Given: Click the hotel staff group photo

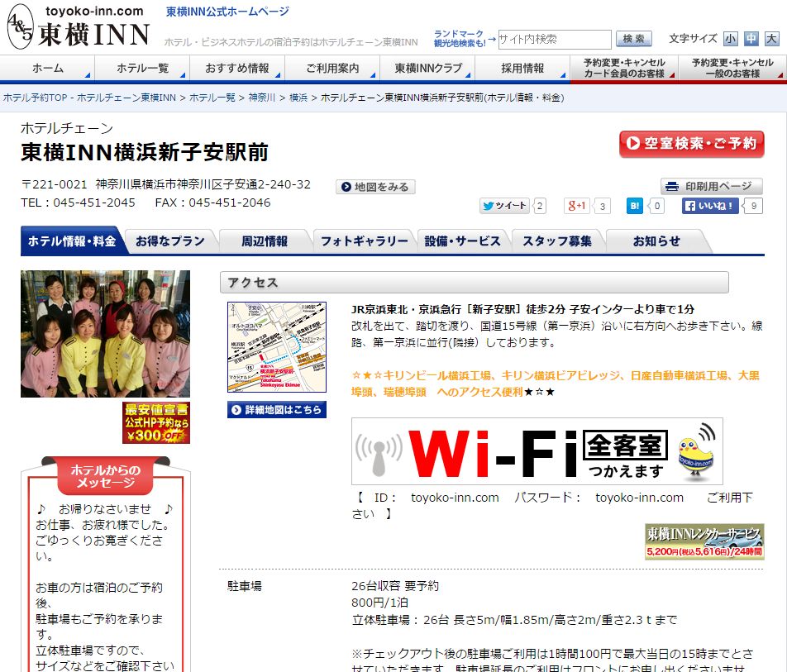Looking at the screenshot, I should point(106,334).
